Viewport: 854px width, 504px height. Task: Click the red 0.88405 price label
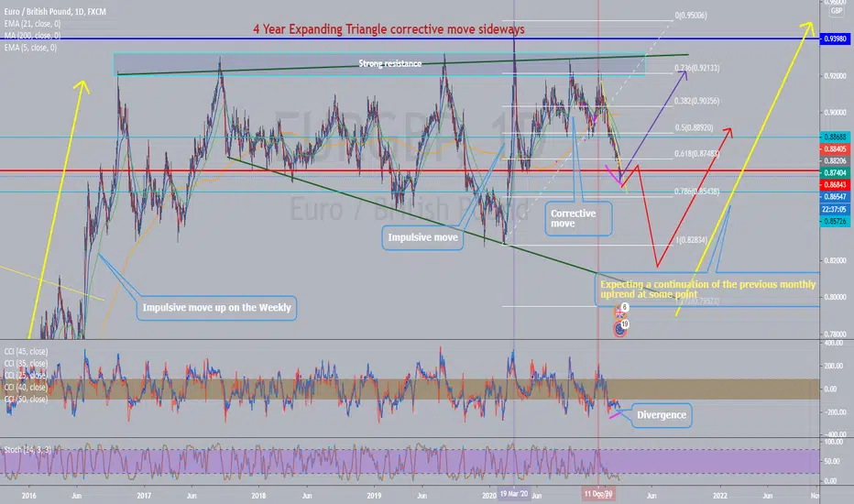coord(835,148)
